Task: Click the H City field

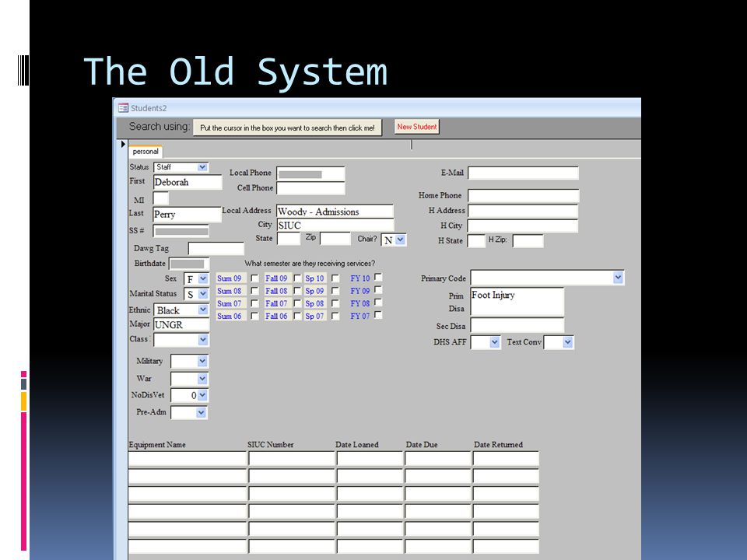Action: (x=523, y=226)
